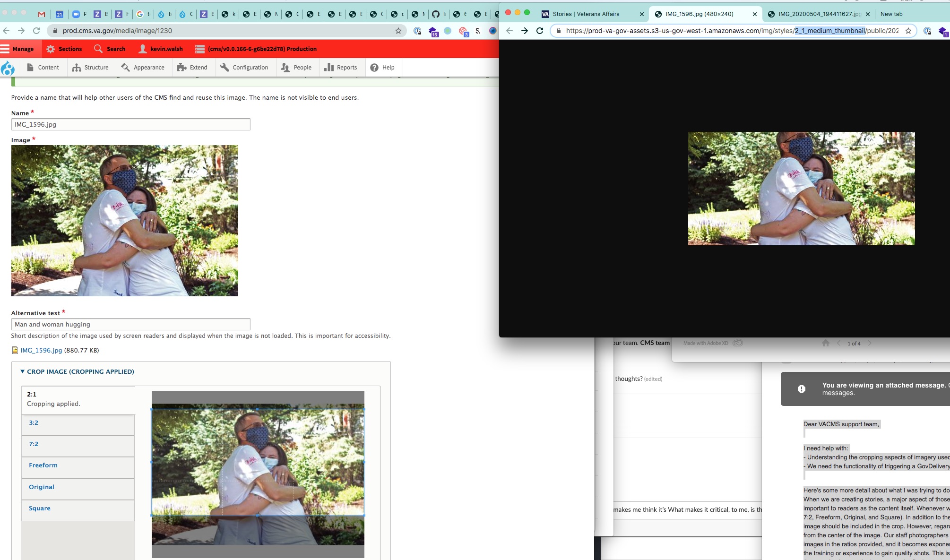Viewport: 950px width, 560px height.
Task: Open the Manage hamburger menu
Action: [x=17, y=49]
